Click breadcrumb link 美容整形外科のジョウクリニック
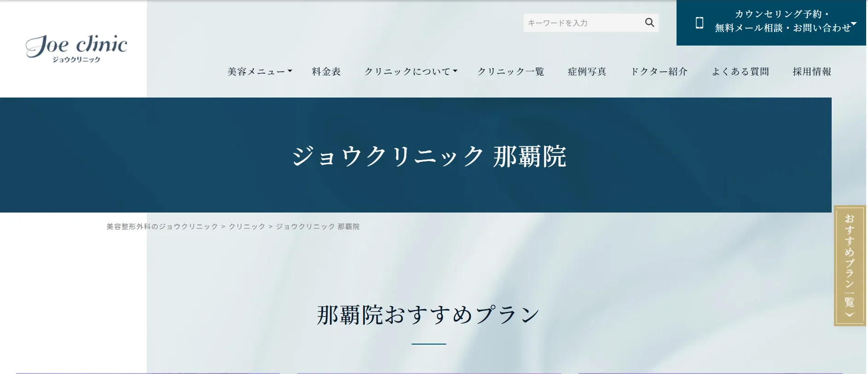This screenshot has height=374, width=868. click(x=162, y=226)
